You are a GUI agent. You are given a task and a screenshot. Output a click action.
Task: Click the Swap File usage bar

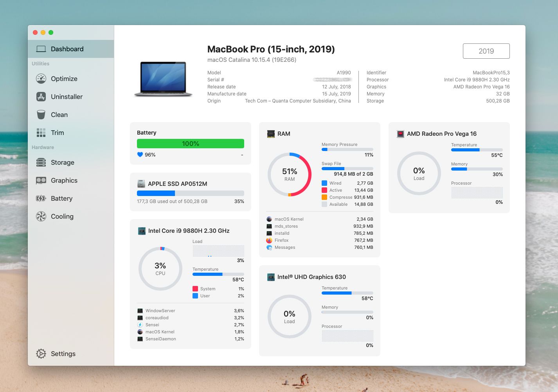click(x=347, y=169)
